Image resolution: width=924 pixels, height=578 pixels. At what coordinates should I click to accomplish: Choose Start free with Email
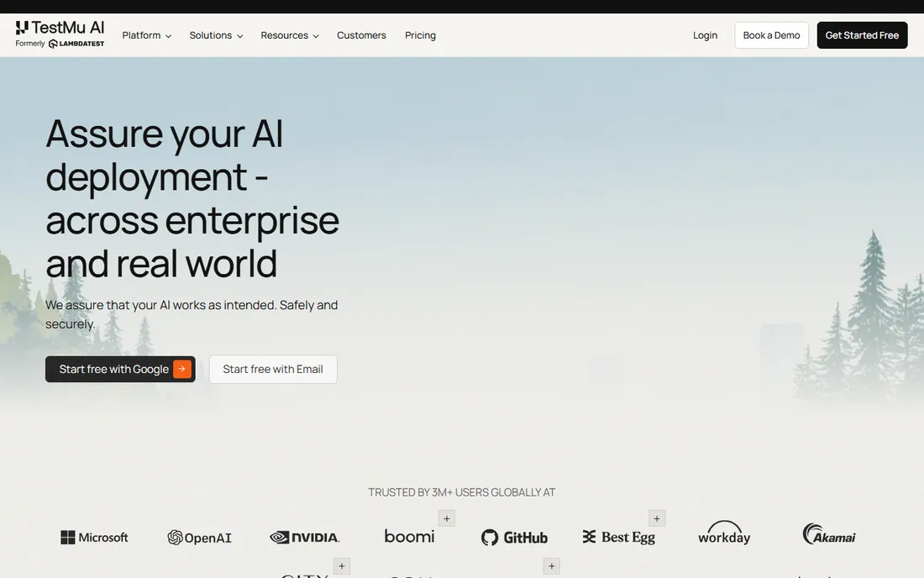click(273, 369)
